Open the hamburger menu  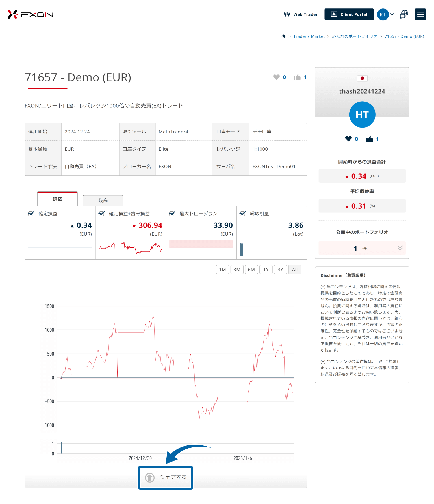click(420, 14)
